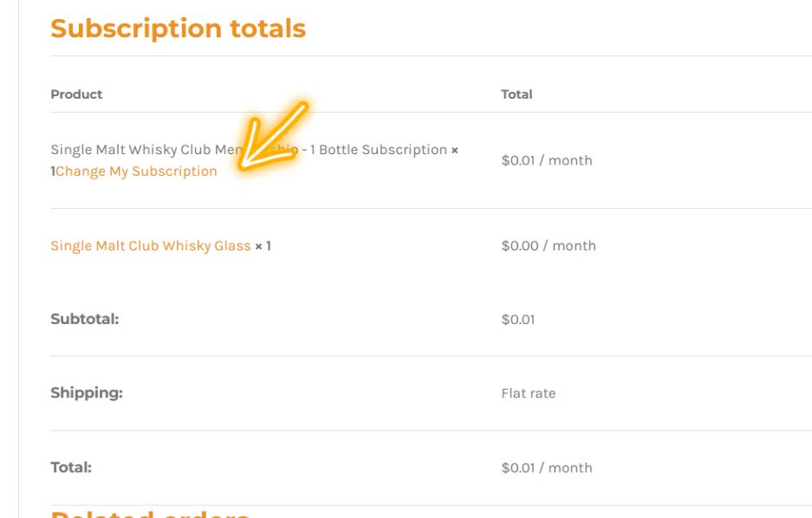Image resolution: width=812 pixels, height=518 pixels.
Task: Click the "Change My Subscription" link
Action: pos(136,172)
